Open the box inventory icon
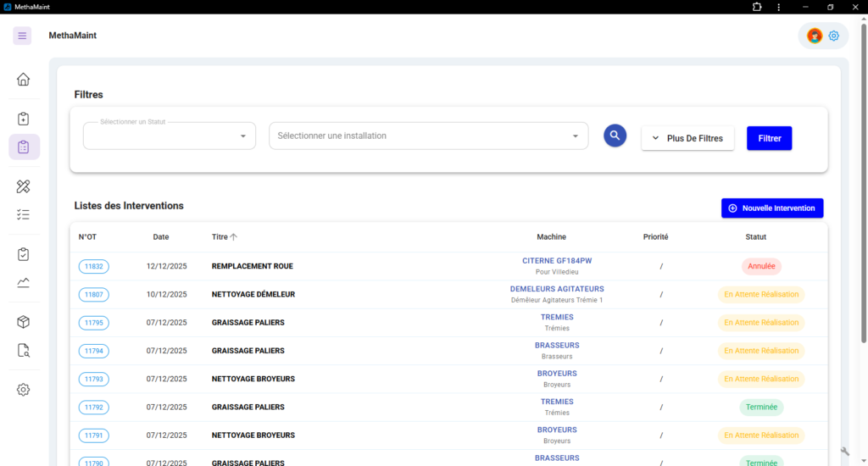Viewport: 868px width, 466px height. [x=24, y=322]
